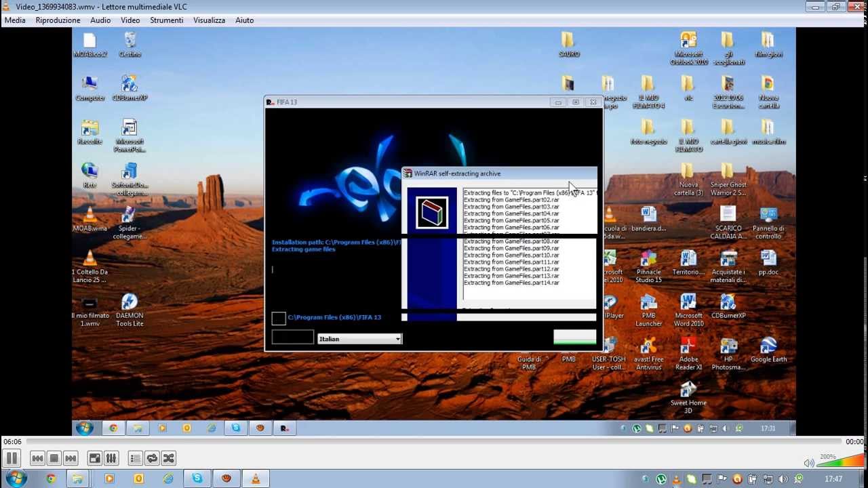The height and width of the screenshot is (488, 868).
Task: Click Cestino recycle bin icon in video
Action: [130, 44]
